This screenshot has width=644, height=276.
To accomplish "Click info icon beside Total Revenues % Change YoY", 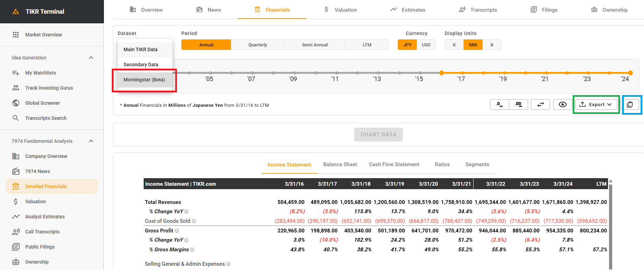I will (x=187, y=212).
